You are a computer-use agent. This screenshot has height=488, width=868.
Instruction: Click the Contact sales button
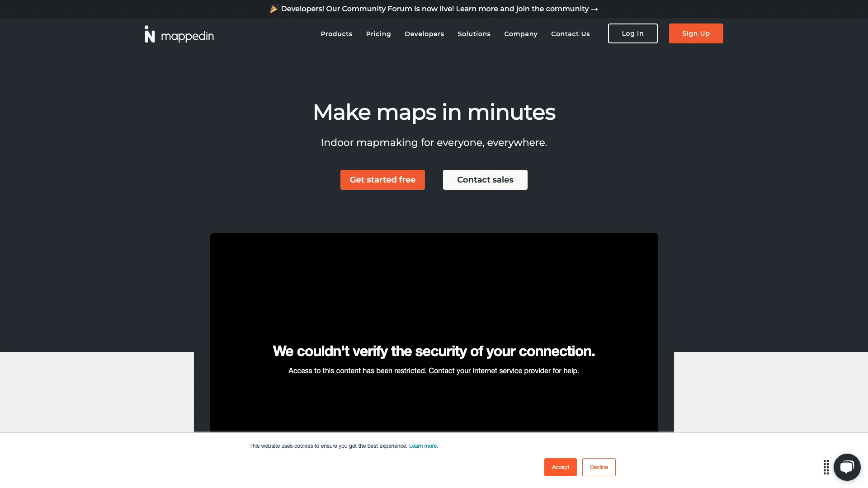[x=485, y=179]
